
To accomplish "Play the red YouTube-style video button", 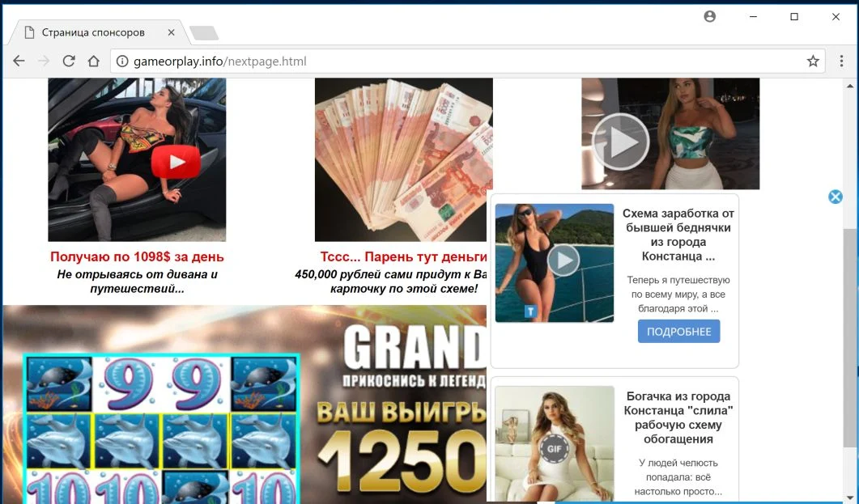I will [176, 162].
